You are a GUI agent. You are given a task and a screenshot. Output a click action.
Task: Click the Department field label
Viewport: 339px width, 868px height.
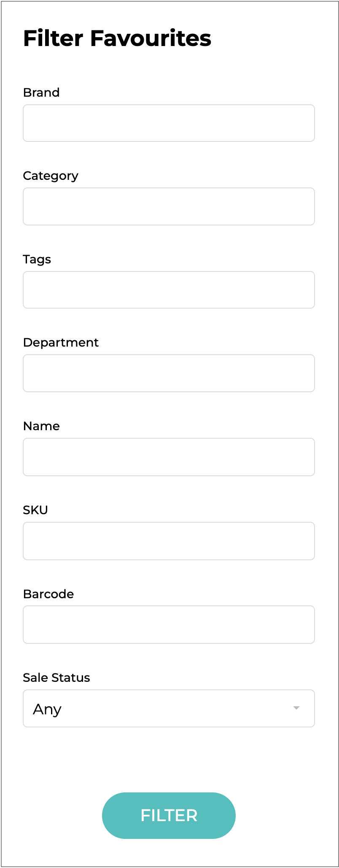point(61,342)
